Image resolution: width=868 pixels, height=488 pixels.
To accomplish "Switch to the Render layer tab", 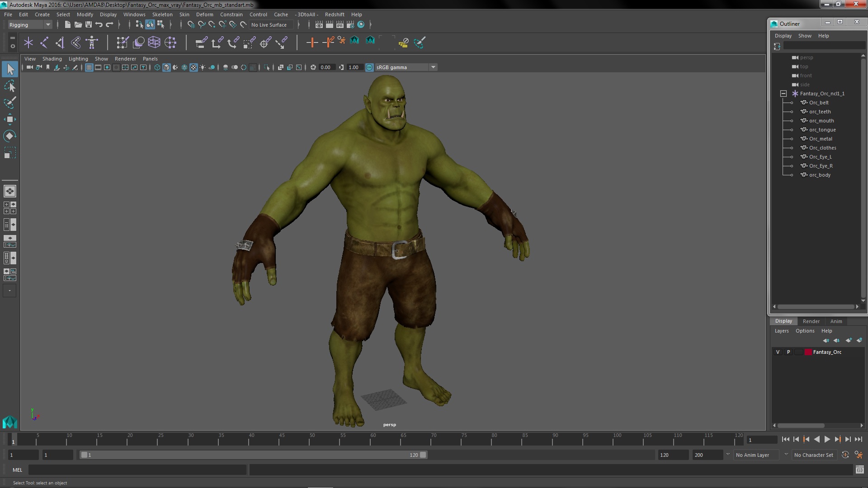I will (811, 321).
